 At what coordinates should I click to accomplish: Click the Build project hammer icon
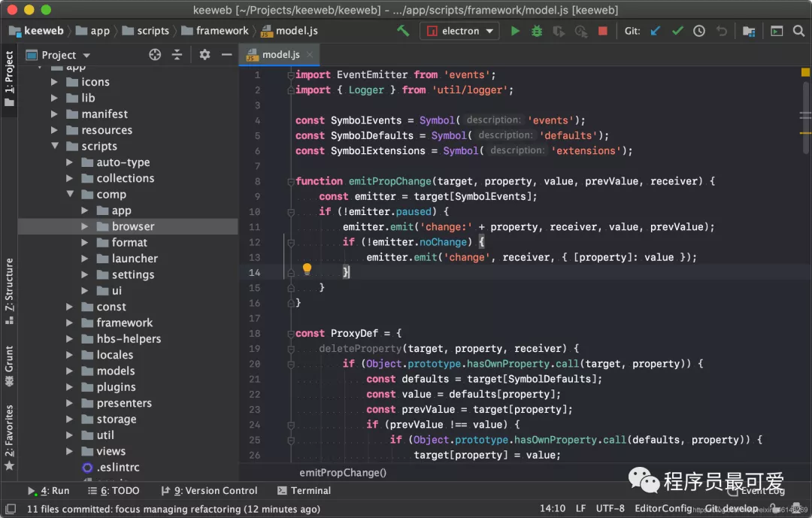point(403,31)
